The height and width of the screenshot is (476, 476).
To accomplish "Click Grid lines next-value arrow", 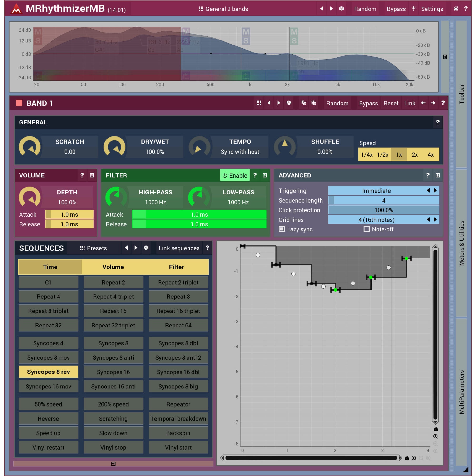I will 435,219.
